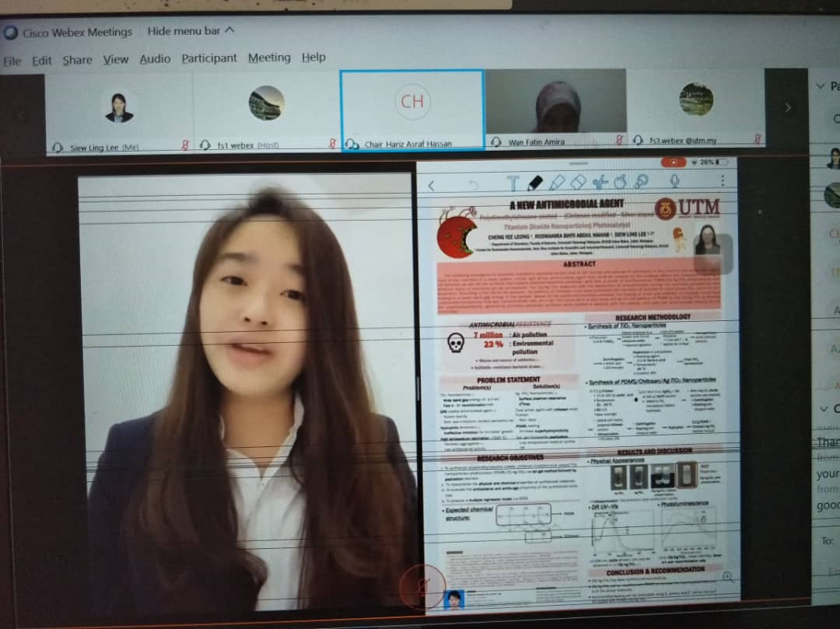The width and height of the screenshot is (840, 629).
Task: Open the Audio menu
Action: [x=153, y=58]
